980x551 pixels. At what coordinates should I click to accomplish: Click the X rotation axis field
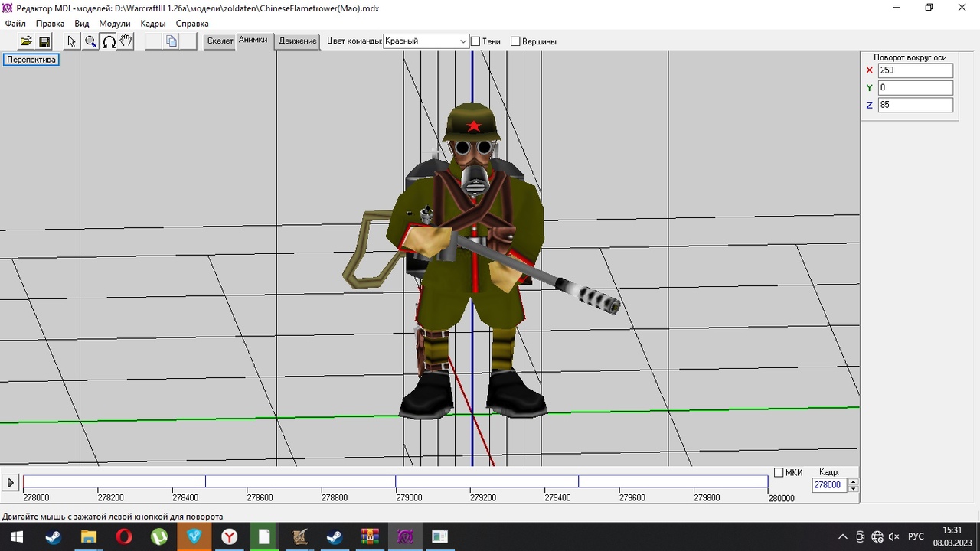[915, 70]
